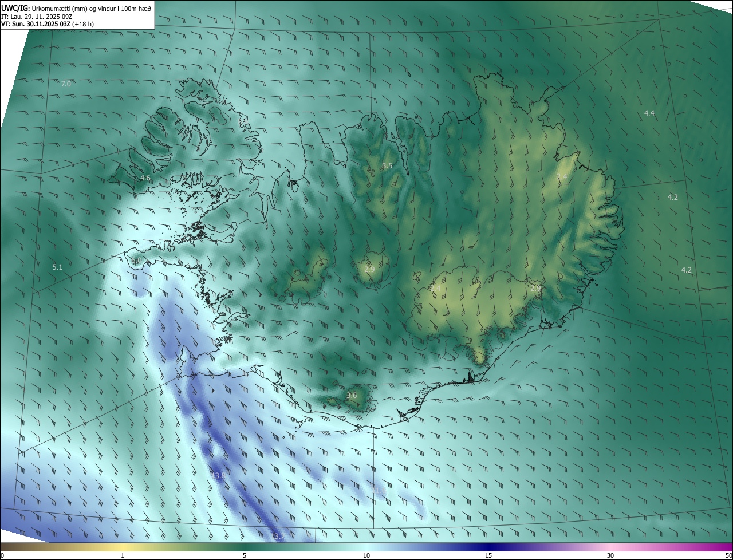The width and height of the screenshot is (733, 560).
Task: Click the 30 tick label on the colorbar
Action: click(610, 555)
